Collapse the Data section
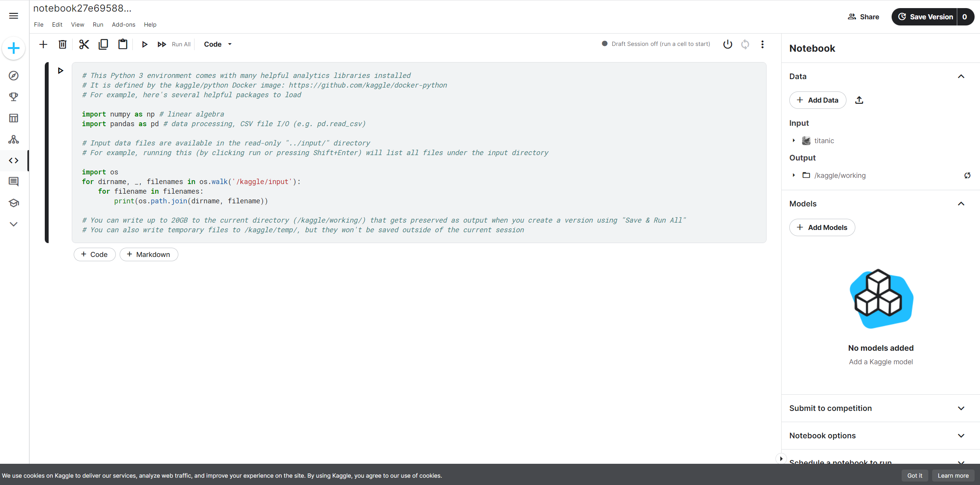 961,76
